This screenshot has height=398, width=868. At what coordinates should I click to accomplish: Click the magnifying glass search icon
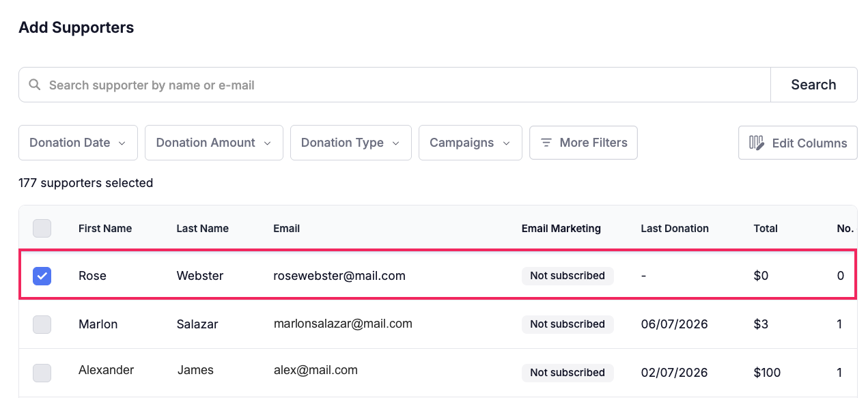[34, 85]
